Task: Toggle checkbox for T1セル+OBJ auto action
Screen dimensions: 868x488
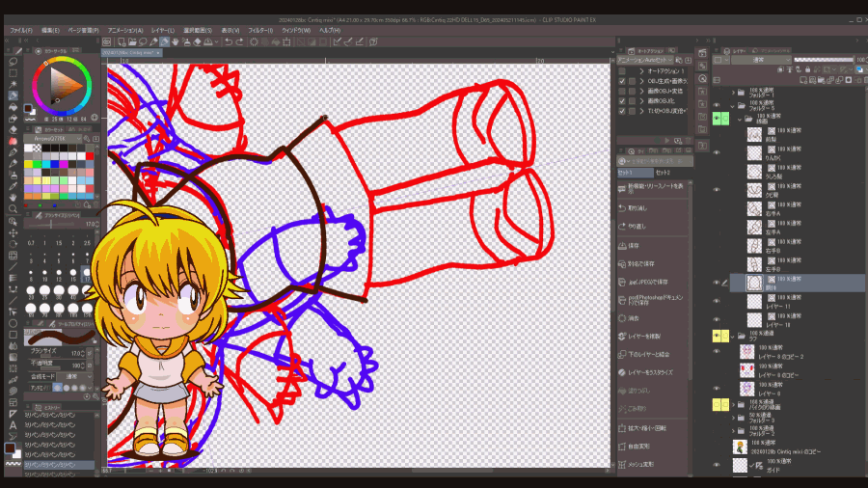Action: click(x=622, y=111)
